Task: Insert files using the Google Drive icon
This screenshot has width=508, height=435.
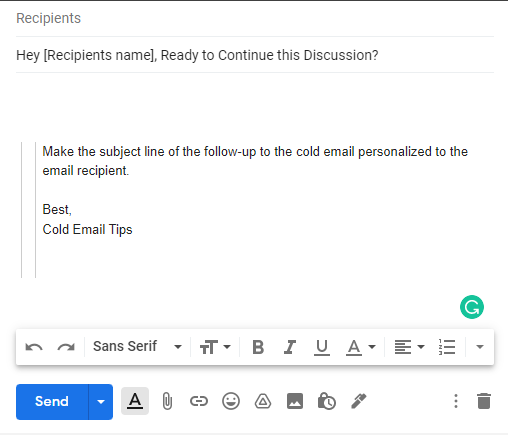Action: point(263,401)
